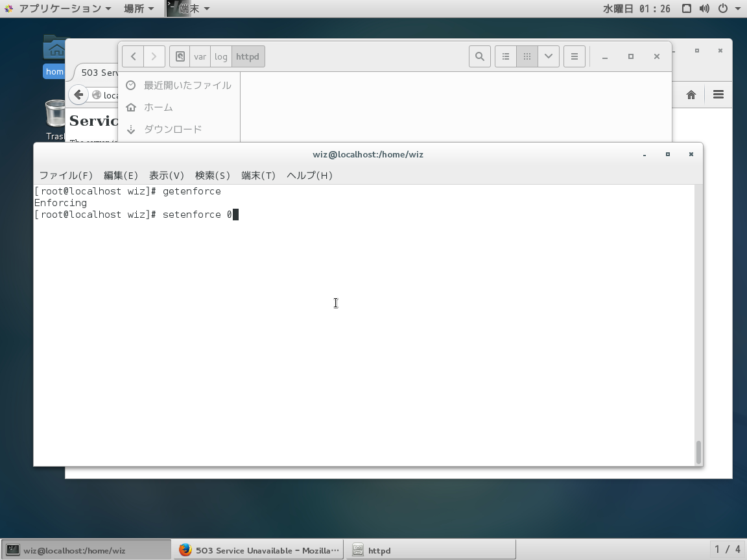This screenshot has height=560, width=747.
Task: Click the clock 水曜日 01:26
Action: coord(637,8)
